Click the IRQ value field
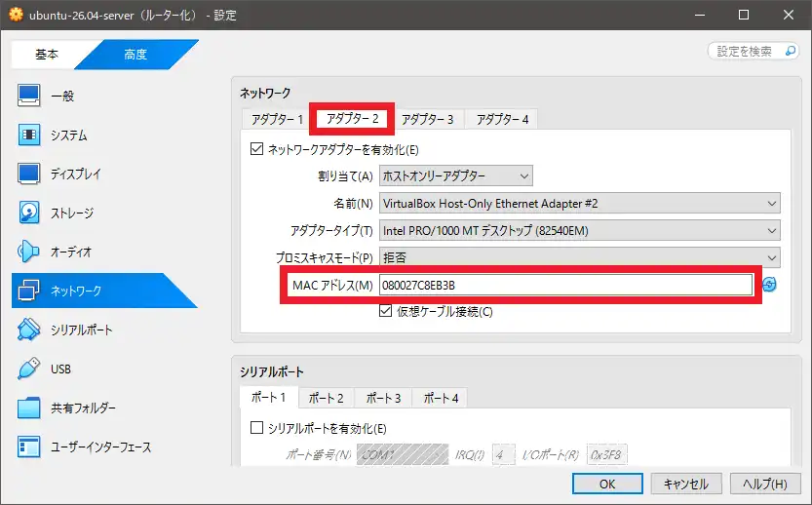812x505 pixels. coord(503,454)
